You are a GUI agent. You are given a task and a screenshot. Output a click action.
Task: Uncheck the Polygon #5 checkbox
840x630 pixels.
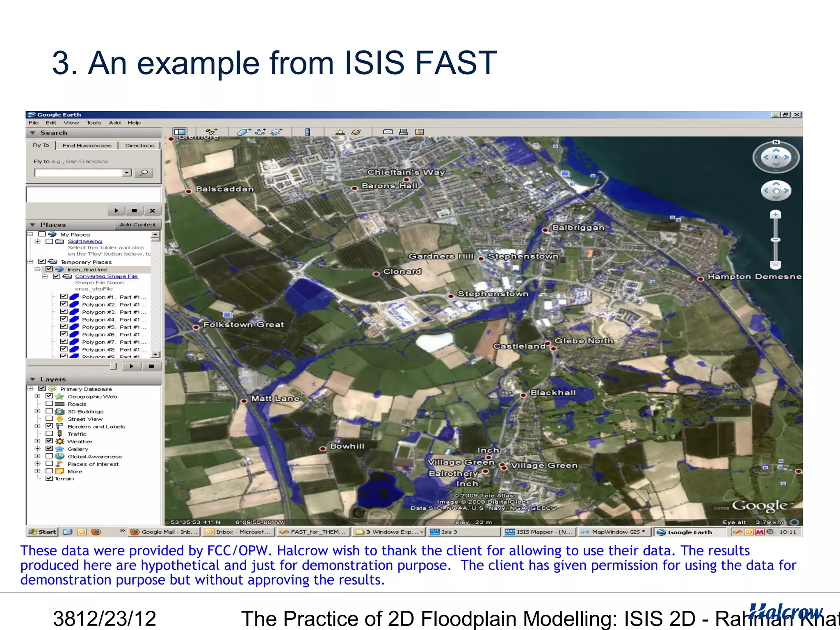tap(64, 327)
